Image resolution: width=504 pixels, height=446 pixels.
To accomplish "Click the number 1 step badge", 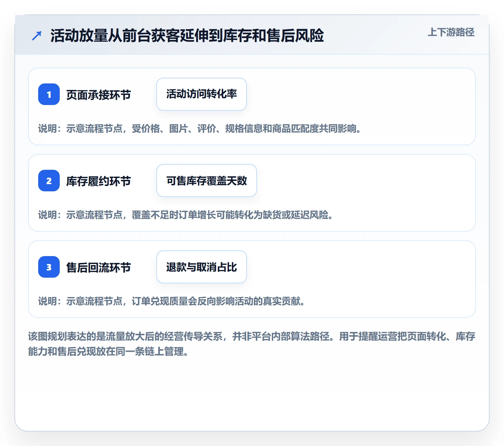I will tap(49, 94).
